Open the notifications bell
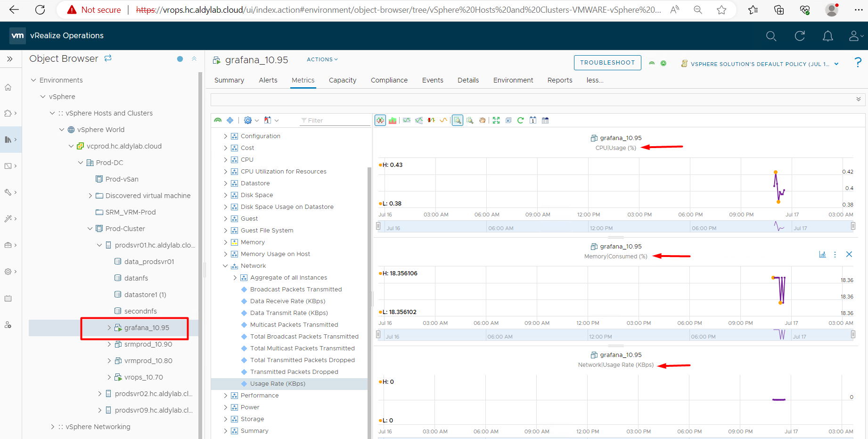This screenshot has height=439, width=868. click(827, 36)
